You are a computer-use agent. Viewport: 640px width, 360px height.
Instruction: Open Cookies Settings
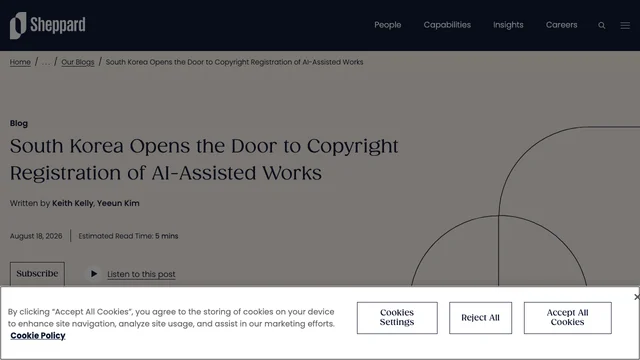397,318
